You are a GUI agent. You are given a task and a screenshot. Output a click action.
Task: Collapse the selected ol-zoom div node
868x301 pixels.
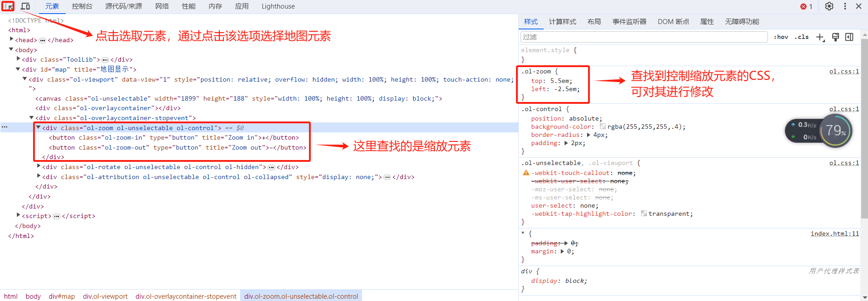(39, 127)
